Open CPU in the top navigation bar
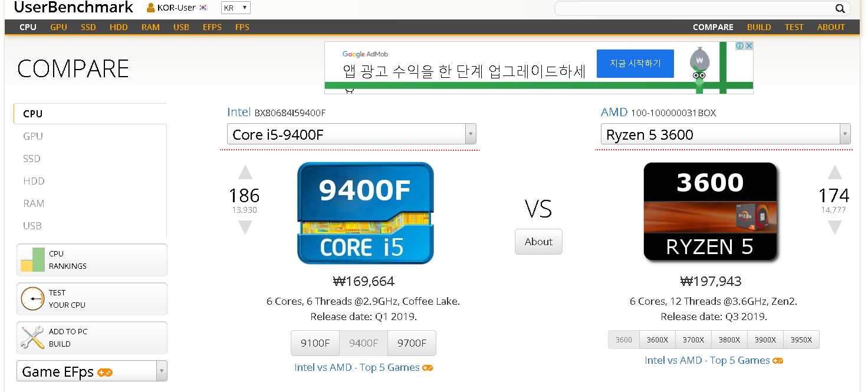Viewport: 868px width, 392px height. 28,27
